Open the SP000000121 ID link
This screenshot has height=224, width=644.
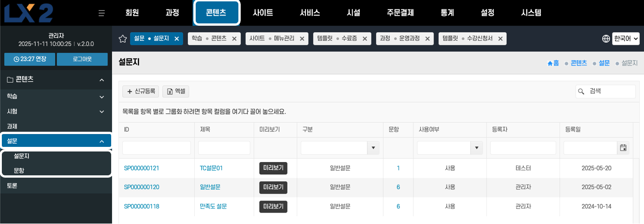pyautogui.click(x=141, y=168)
